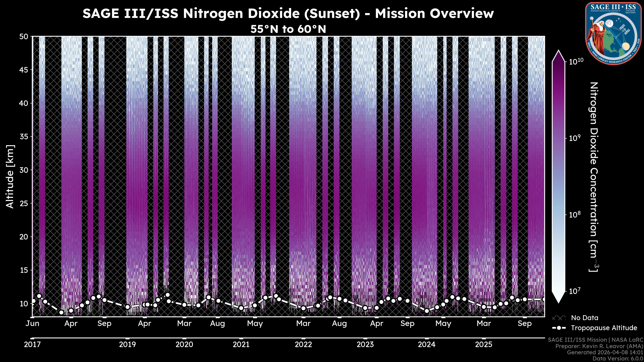This screenshot has height=362, width=644.
Task: Click the 2019 year axis label
Action: coord(127,345)
